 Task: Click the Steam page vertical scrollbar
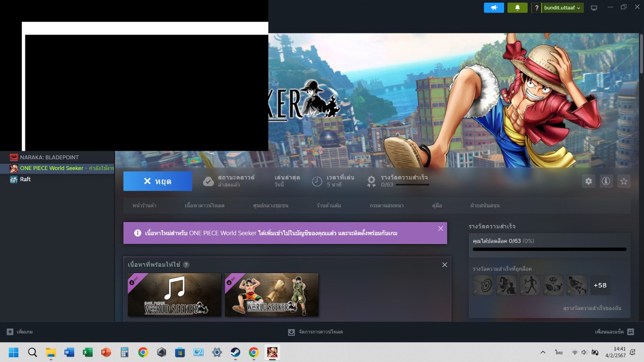pos(641,54)
